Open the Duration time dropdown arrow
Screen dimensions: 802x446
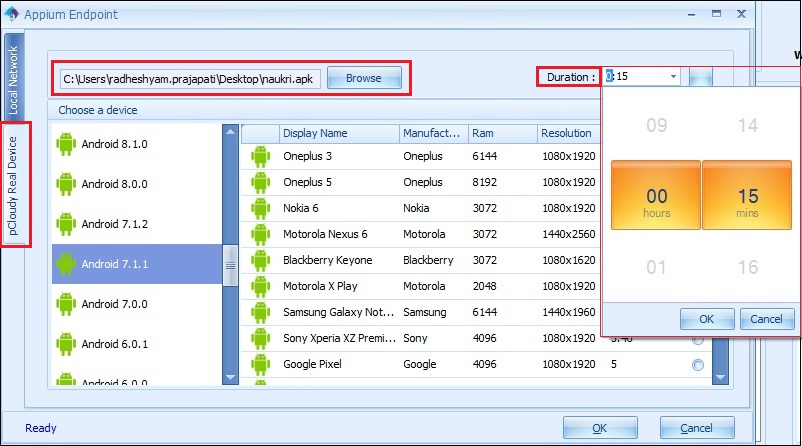pyautogui.click(x=673, y=77)
